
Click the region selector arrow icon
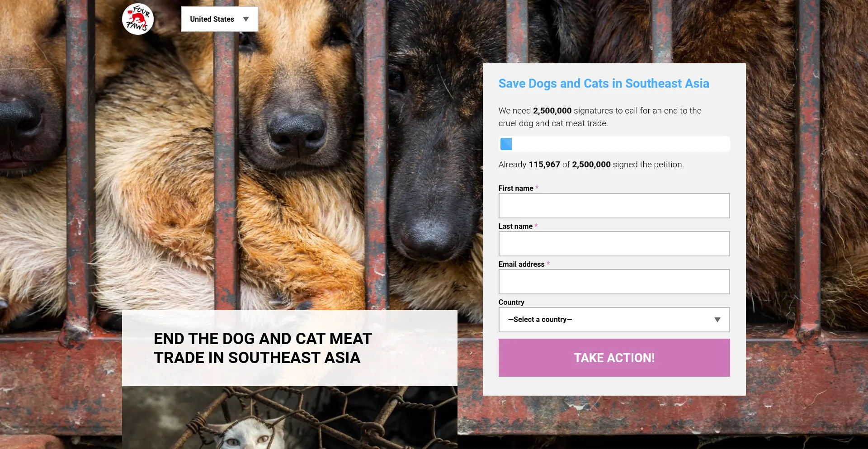[x=246, y=19]
